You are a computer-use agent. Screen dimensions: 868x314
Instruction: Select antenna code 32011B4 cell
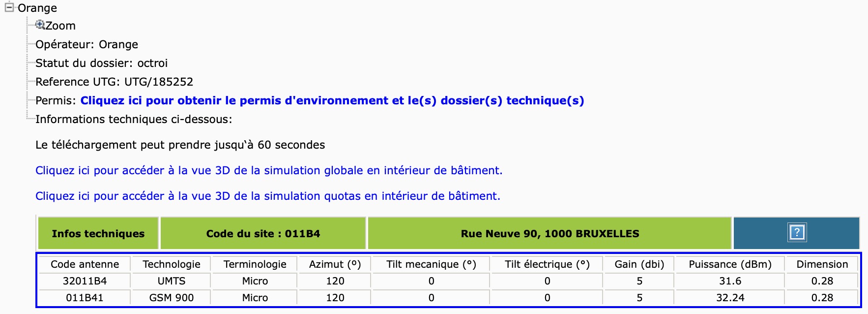click(85, 281)
